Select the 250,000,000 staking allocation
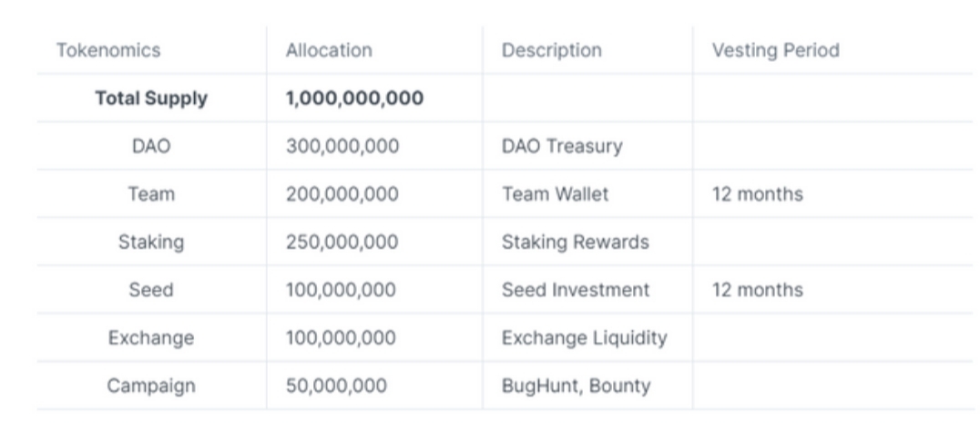980x434 pixels. point(342,243)
